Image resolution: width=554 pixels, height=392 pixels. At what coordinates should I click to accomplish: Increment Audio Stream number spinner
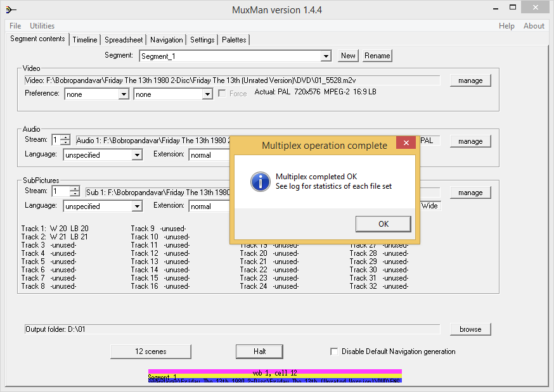(x=65, y=137)
